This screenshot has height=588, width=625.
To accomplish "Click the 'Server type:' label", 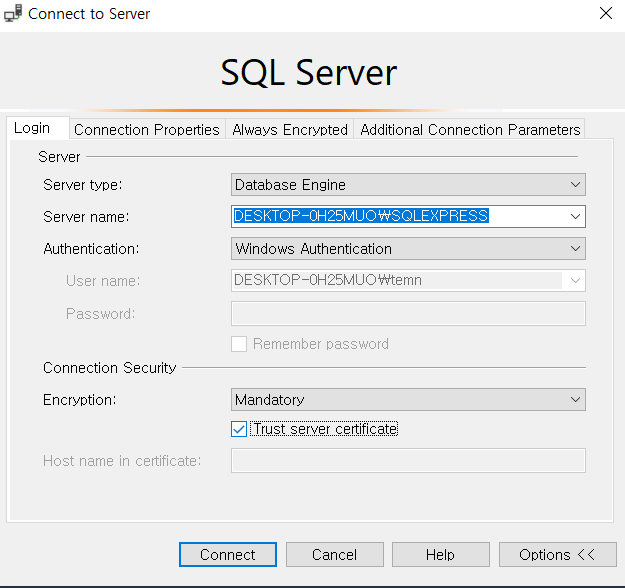I will (x=83, y=185).
